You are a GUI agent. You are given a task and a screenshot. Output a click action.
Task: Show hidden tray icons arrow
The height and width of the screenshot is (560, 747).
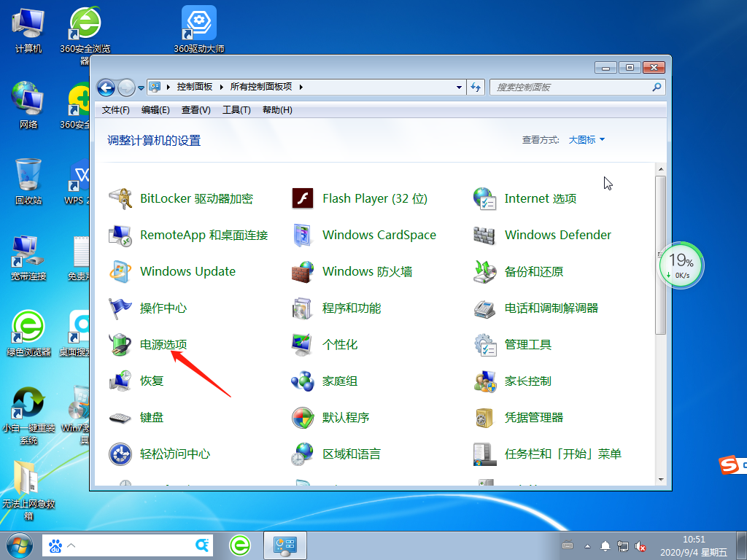coord(587,546)
